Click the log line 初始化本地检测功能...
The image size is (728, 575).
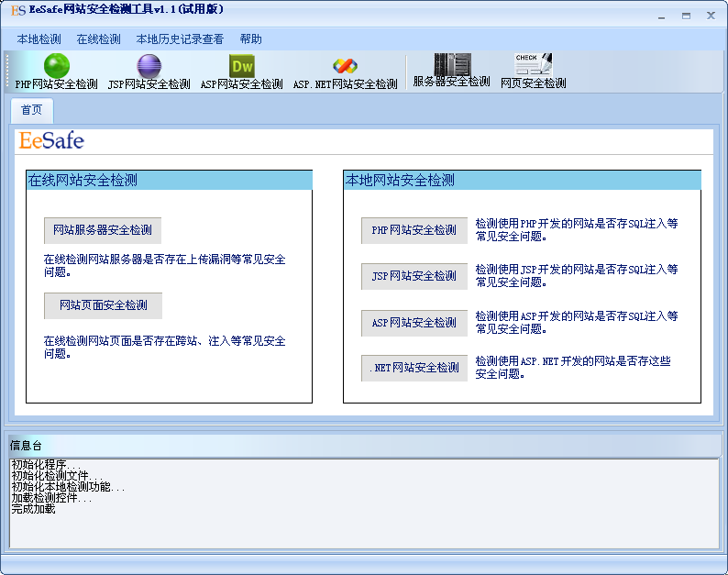[68, 487]
